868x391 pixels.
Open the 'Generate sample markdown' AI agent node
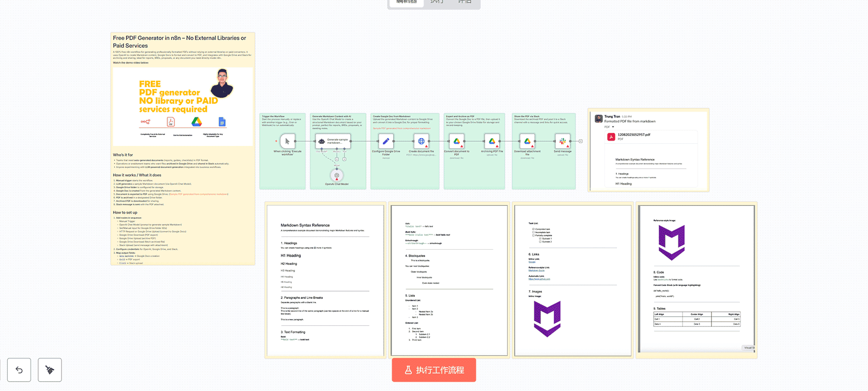tap(333, 141)
